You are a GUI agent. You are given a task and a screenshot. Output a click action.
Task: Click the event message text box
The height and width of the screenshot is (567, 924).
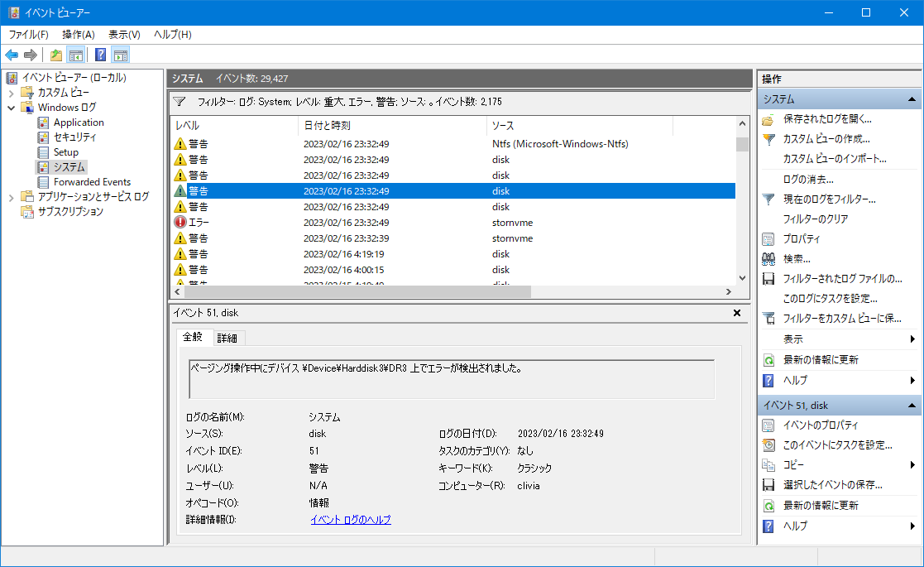pyautogui.click(x=452, y=379)
